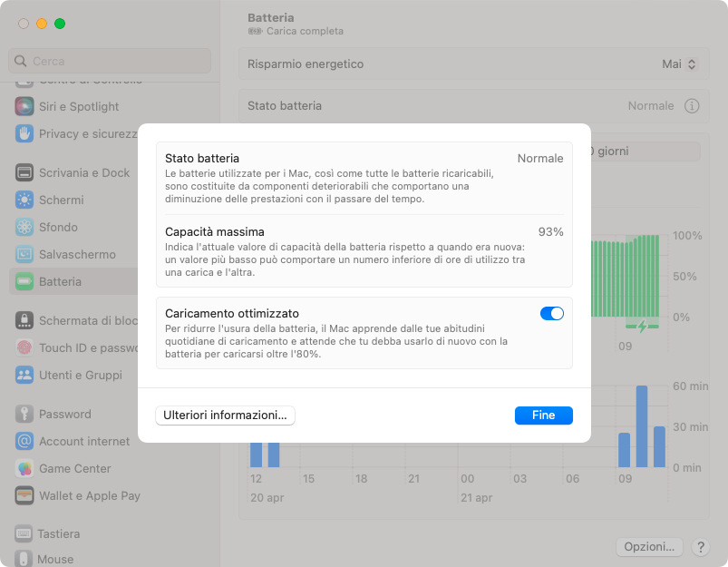Click the green zoom window button
Viewport: 728px width, 567px height.
[x=60, y=24]
